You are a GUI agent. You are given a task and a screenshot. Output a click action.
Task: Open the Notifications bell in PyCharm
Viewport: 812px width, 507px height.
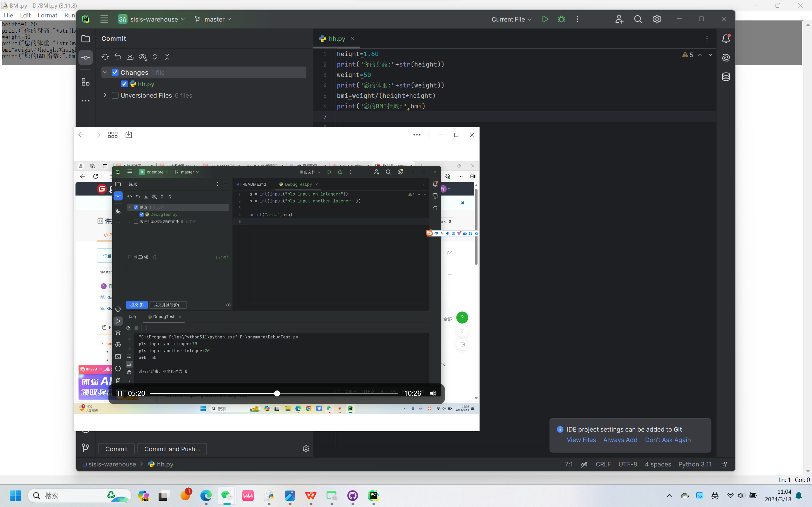pos(726,39)
